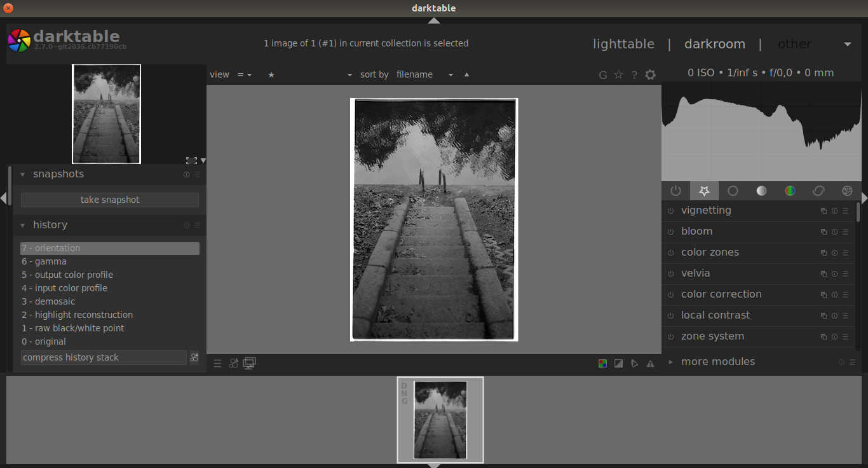868x468 pixels.
Task: Open color group module tab (RGB circle)
Action: [x=790, y=191]
